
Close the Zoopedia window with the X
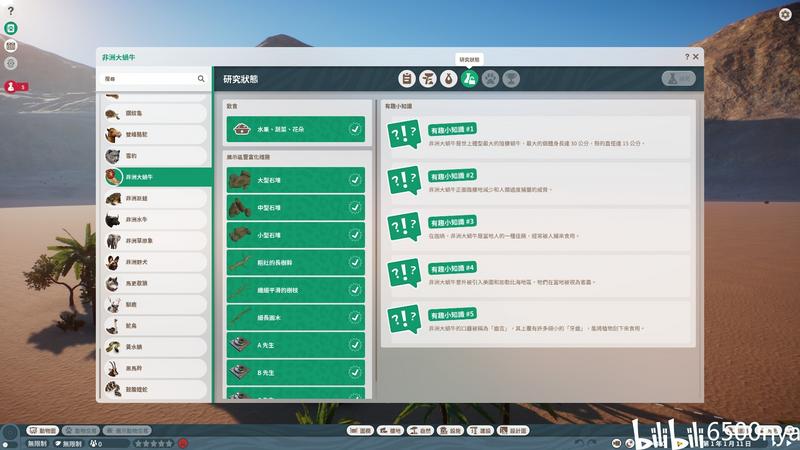696,57
